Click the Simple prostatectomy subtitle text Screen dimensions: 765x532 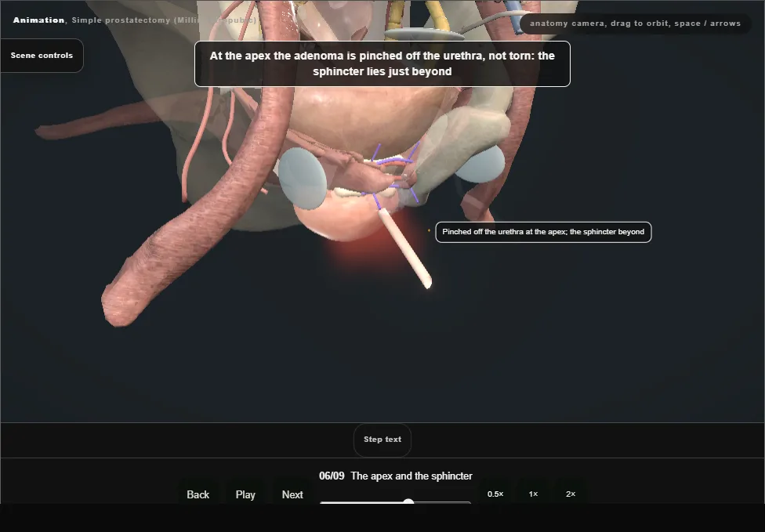point(164,20)
